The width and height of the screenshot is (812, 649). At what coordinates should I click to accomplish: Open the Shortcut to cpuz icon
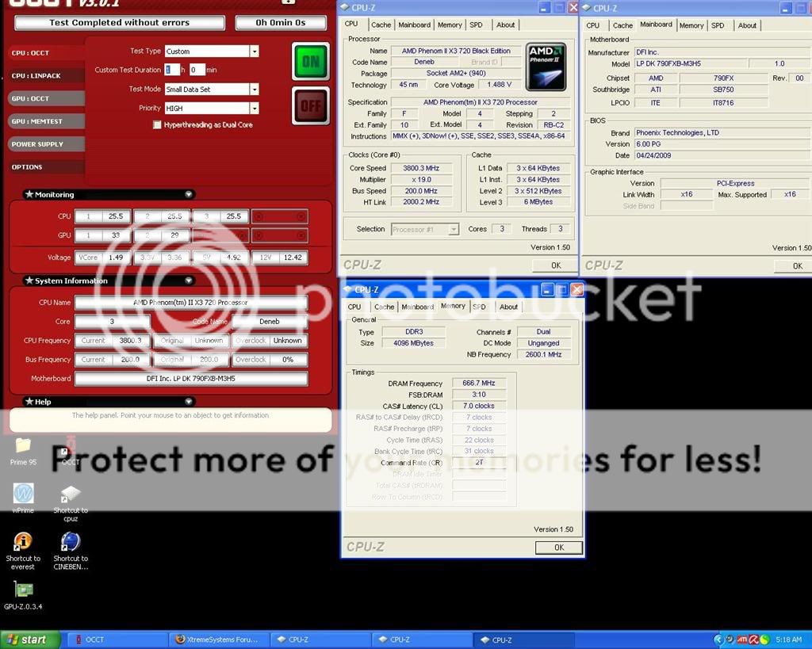pos(71,503)
